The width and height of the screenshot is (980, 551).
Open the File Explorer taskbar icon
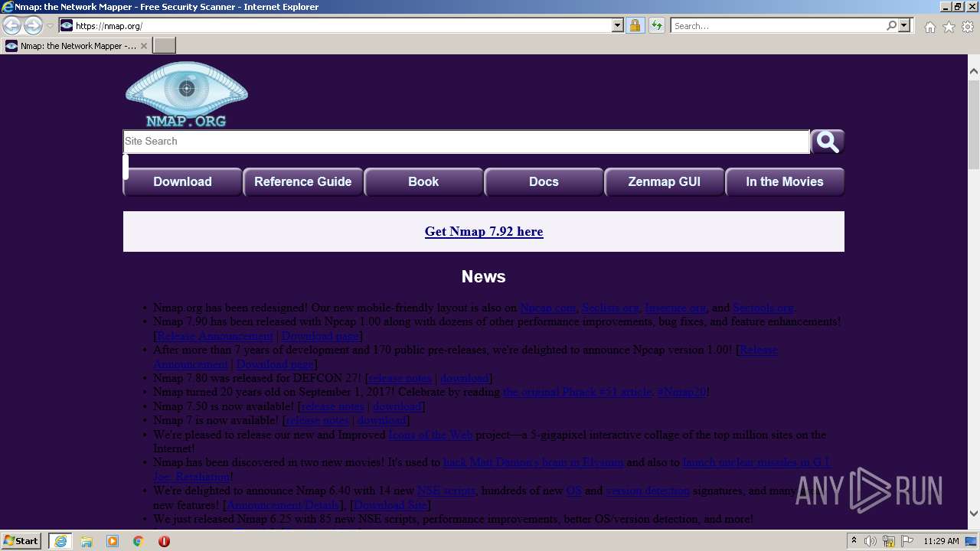87,541
